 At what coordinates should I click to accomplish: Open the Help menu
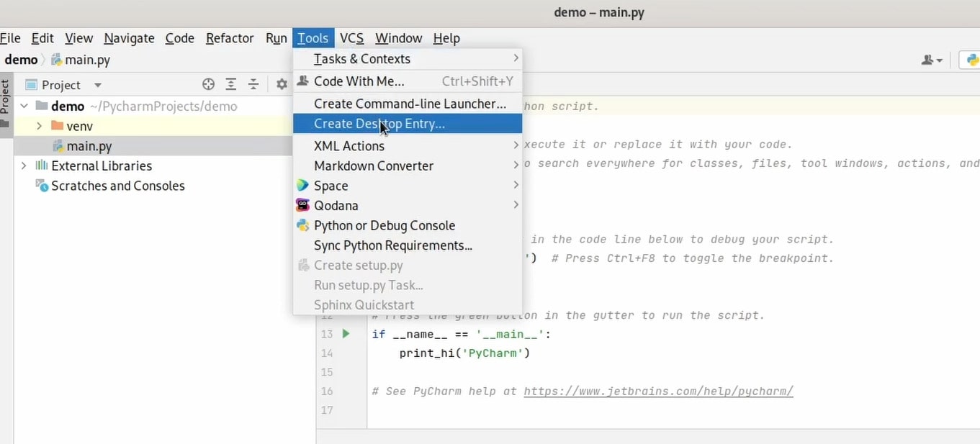coord(446,38)
